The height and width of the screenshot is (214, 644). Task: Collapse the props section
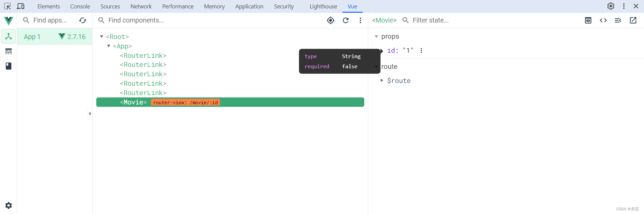click(376, 37)
